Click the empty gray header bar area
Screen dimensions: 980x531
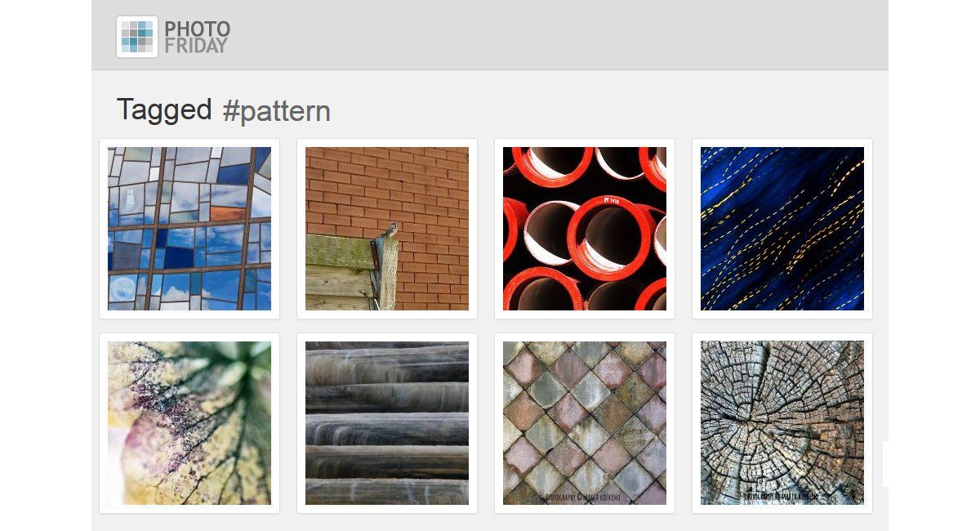point(555,35)
